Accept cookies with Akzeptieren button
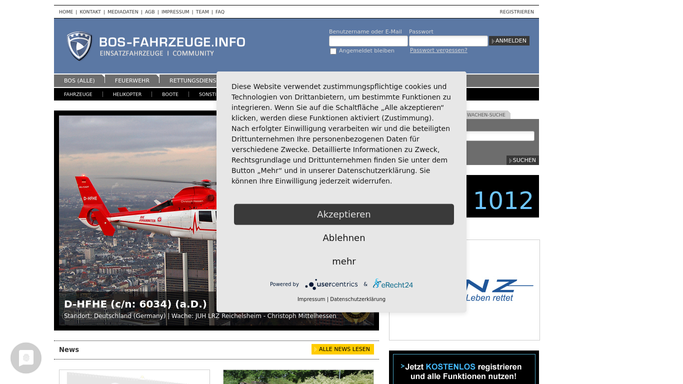Image resolution: width=683 pixels, height=384 pixels. pos(344,214)
